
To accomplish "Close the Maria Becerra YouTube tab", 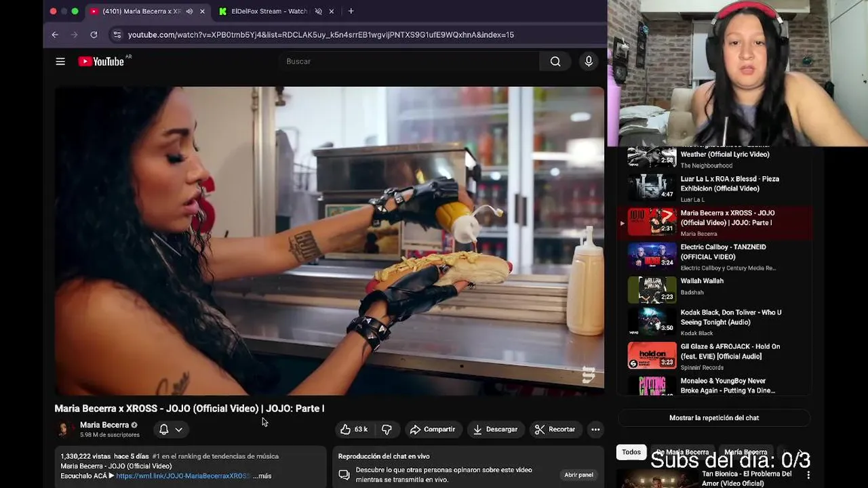I will pos(202,12).
